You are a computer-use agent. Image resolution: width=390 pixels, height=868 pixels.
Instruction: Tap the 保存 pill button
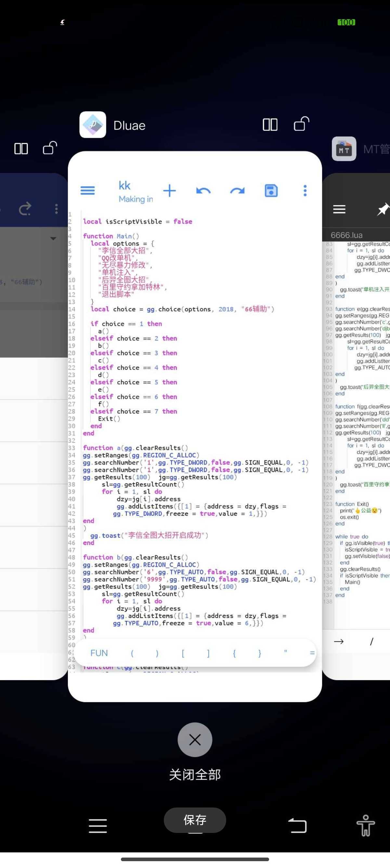[195, 820]
